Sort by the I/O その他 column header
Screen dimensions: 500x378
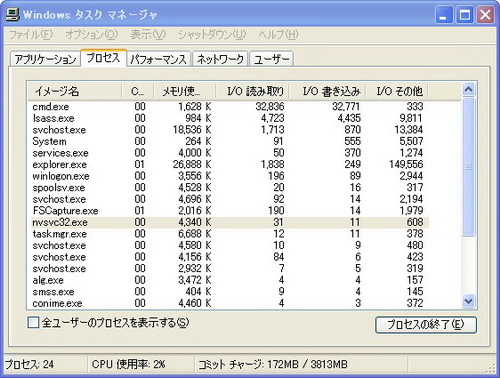[x=397, y=91]
